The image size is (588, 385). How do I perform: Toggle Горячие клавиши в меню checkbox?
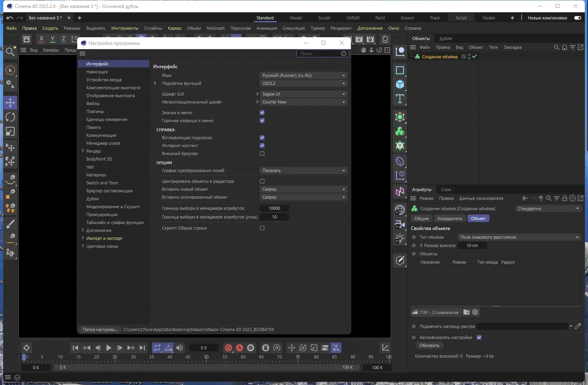(x=262, y=121)
